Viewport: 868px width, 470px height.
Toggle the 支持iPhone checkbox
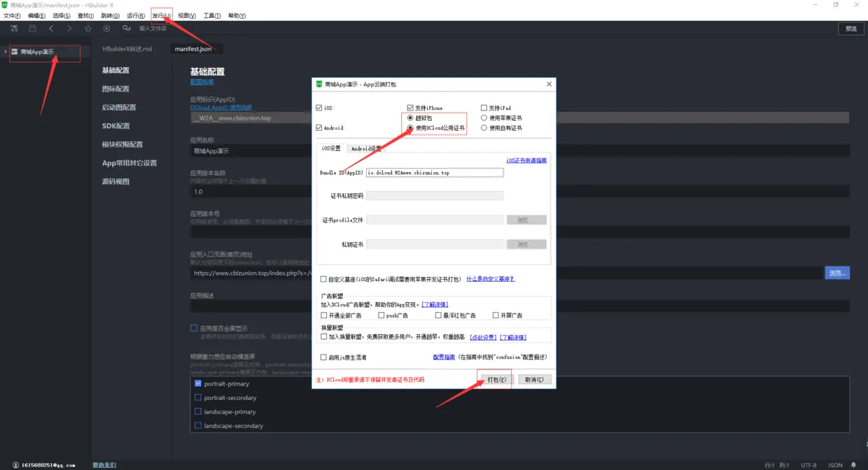[410, 108]
